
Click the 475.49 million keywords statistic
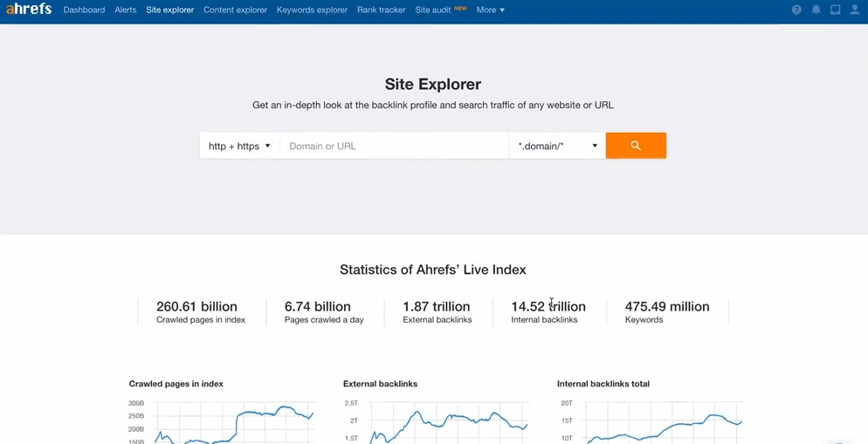click(x=667, y=312)
